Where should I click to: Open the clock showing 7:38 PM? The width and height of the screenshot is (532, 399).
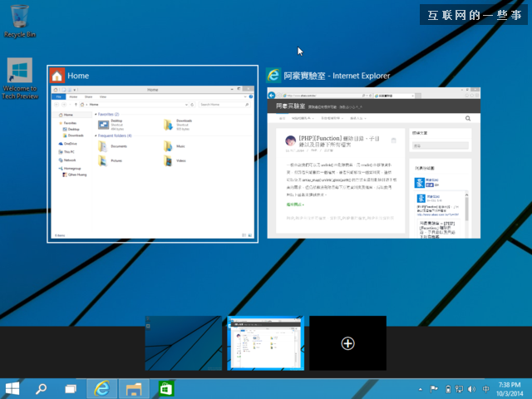point(508,388)
